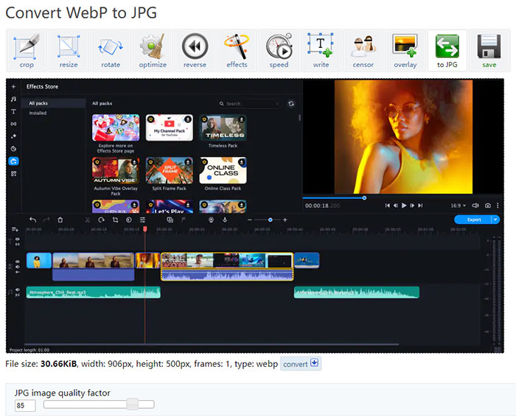The width and height of the screenshot is (516, 420).
Task: Click the trash delete icon in timeline toolbar
Action: coord(60,220)
